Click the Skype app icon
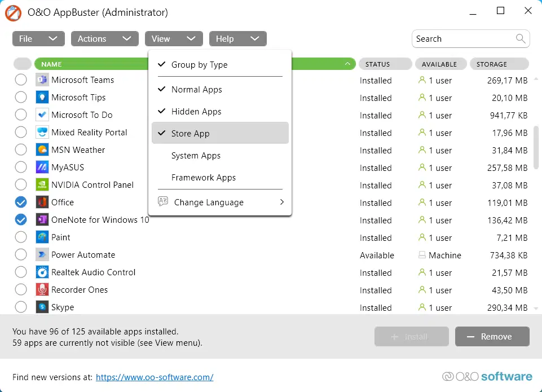 click(x=42, y=307)
